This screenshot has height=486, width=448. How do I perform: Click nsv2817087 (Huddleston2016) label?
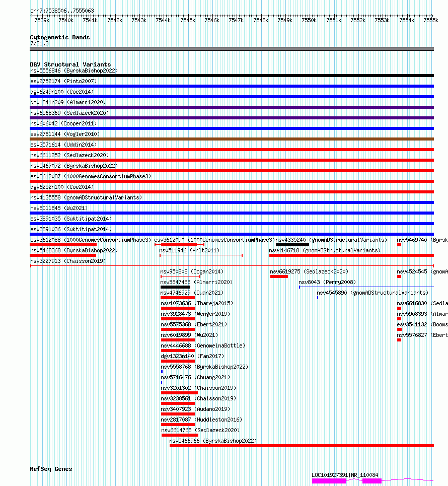201,420
